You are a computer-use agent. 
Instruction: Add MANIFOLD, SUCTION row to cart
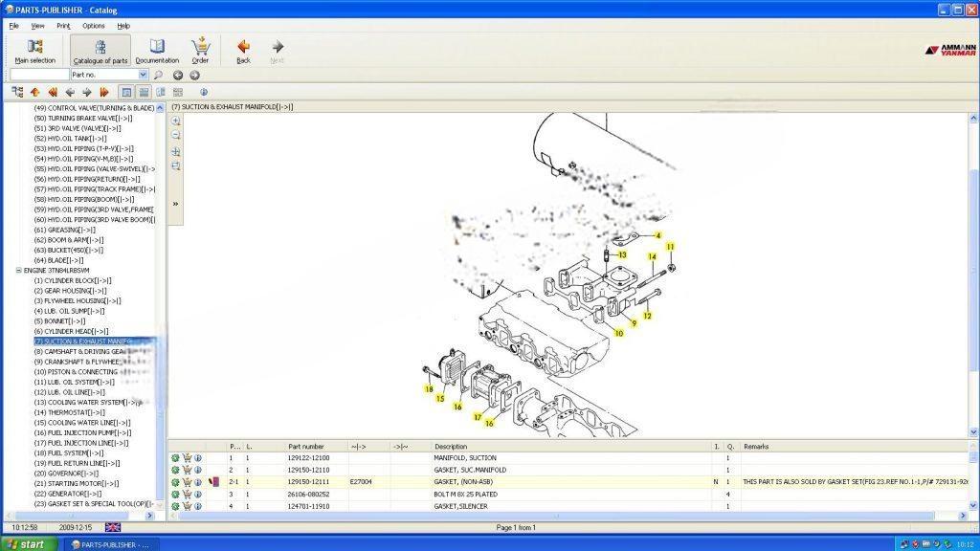187,458
